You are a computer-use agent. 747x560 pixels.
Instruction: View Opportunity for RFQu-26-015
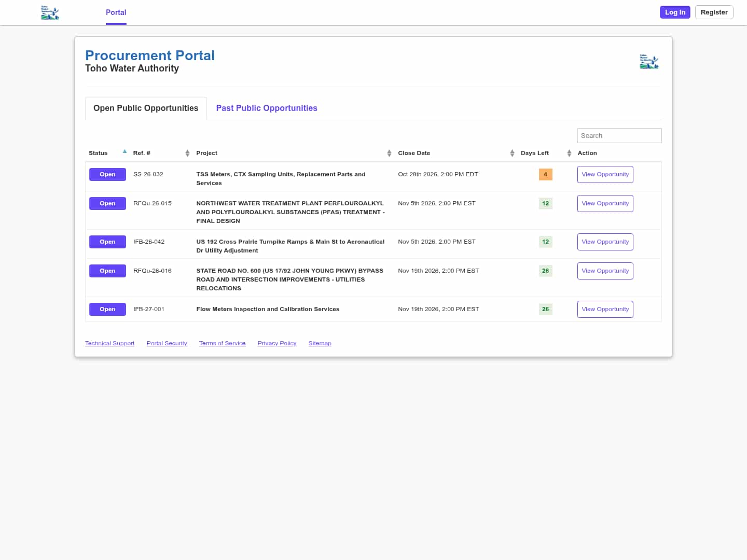(605, 204)
